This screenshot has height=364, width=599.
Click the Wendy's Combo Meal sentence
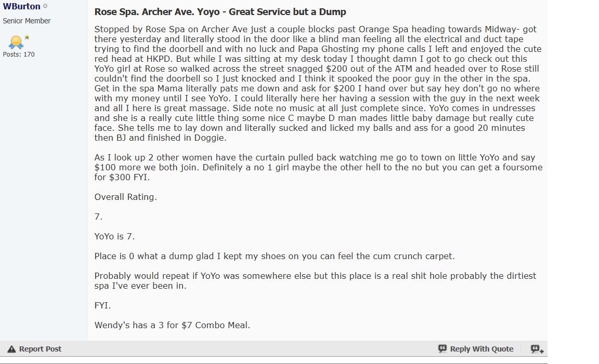[x=172, y=326]
